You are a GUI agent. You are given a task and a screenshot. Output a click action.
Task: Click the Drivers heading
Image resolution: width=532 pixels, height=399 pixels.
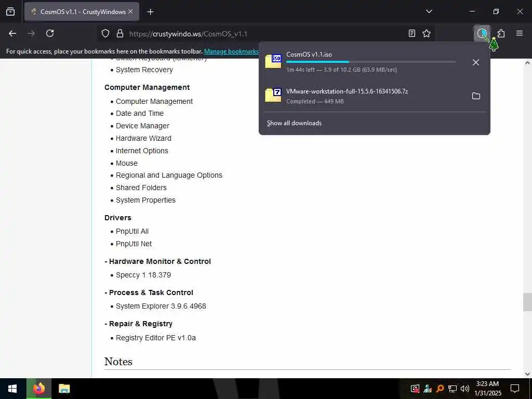118,218
